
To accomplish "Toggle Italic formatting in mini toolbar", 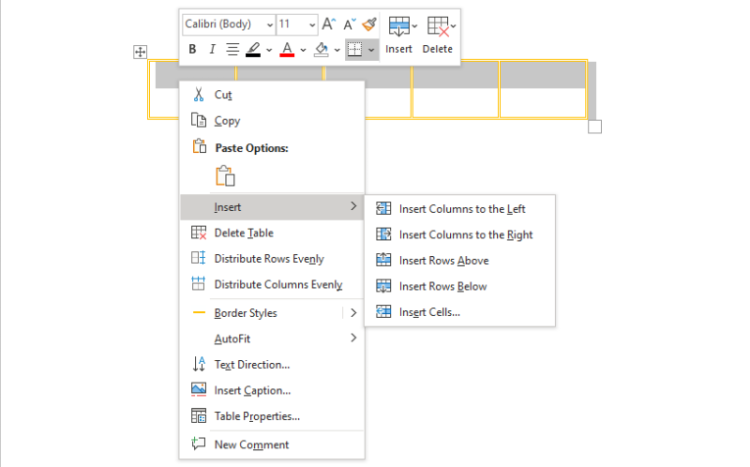I will [212, 49].
